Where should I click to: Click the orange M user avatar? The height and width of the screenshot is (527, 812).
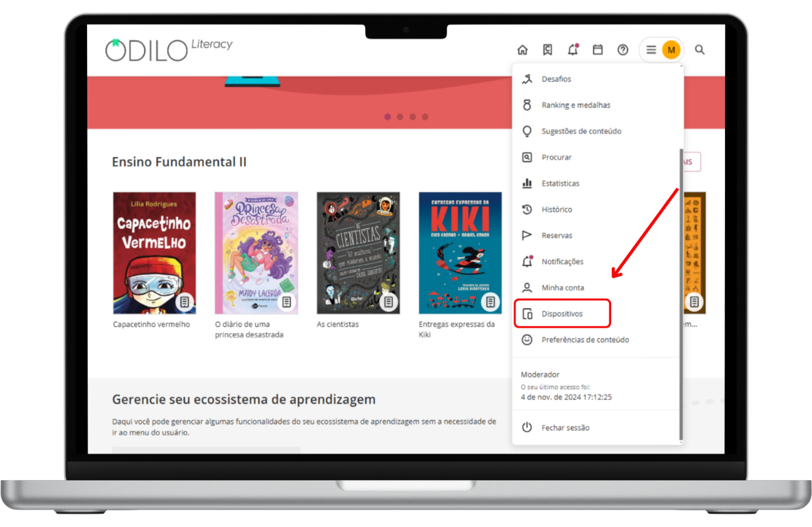pos(671,50)
